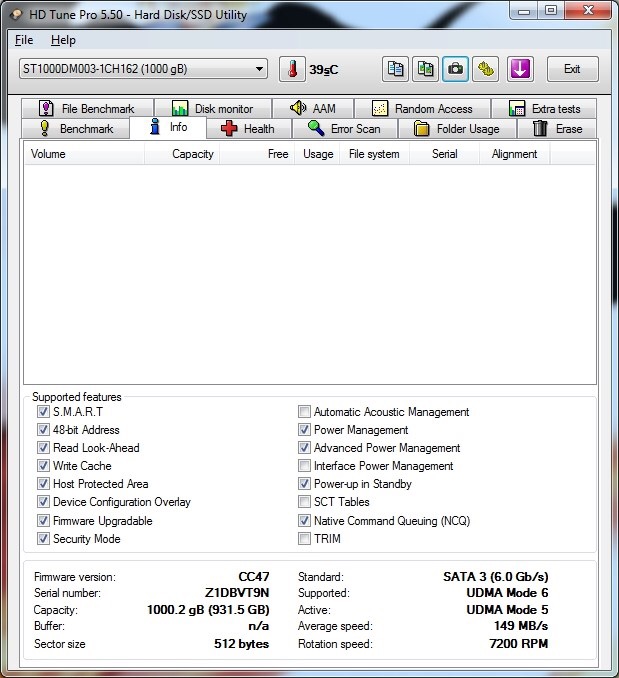Image resolution: width=619 pixels, height=678 pixels.
Task: Sort by the Serial column header
Action: (444, 154)
